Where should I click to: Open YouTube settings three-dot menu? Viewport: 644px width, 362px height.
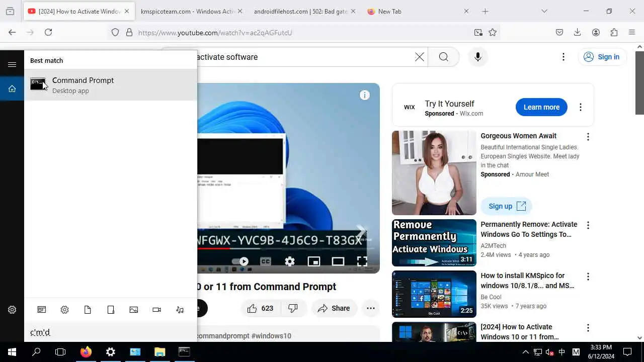point(563,57)
